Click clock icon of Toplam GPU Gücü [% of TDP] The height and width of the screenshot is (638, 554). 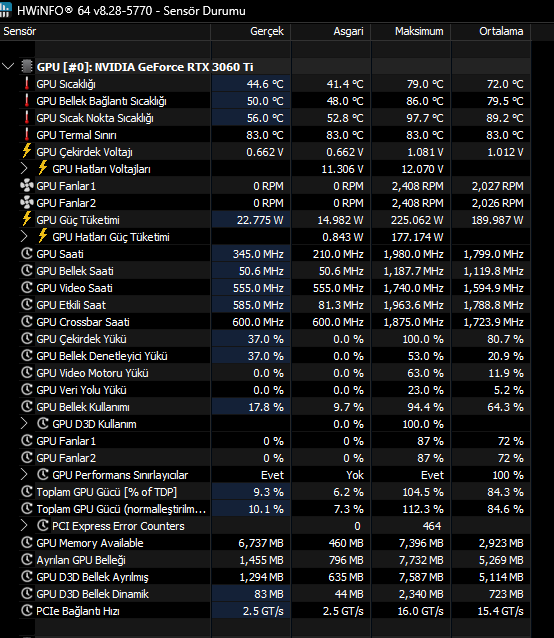pos(27,492)
